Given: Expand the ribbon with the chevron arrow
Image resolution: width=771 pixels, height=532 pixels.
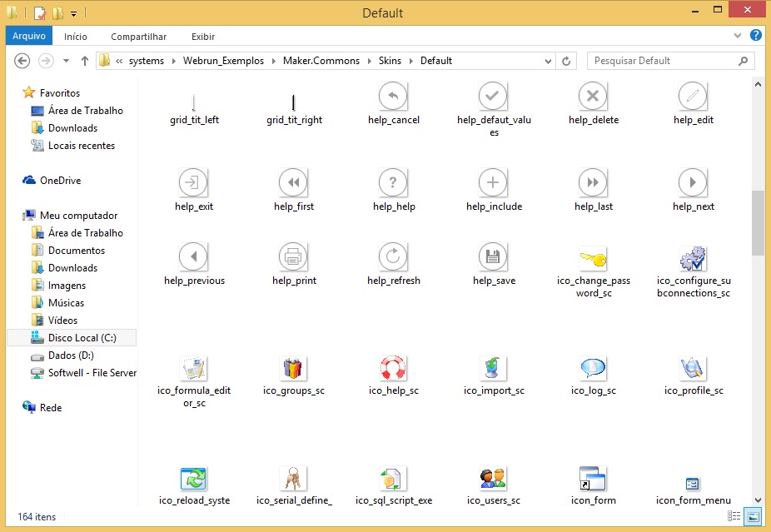Looking at the screenshot, I should [739, 36].
